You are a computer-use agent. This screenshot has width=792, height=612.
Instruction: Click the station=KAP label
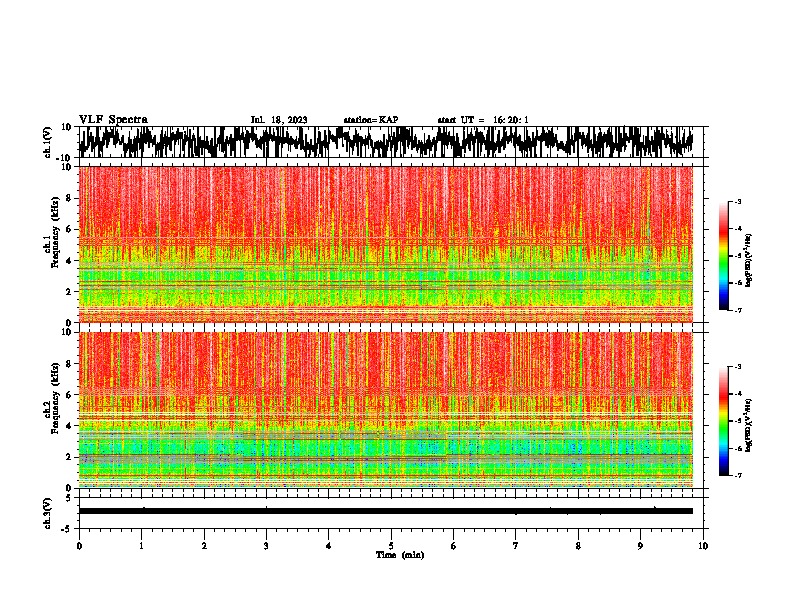[x=371, y=120]
